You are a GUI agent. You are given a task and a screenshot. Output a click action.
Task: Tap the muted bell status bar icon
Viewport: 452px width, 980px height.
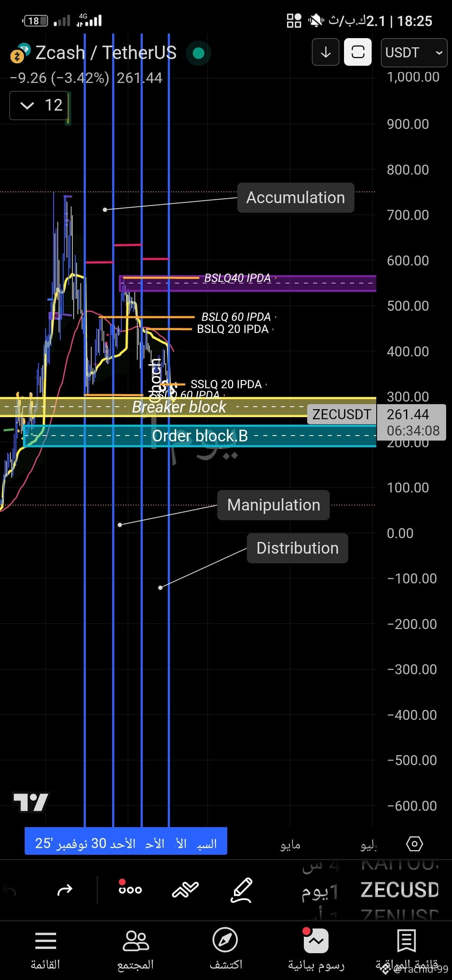tap(316, 21)
